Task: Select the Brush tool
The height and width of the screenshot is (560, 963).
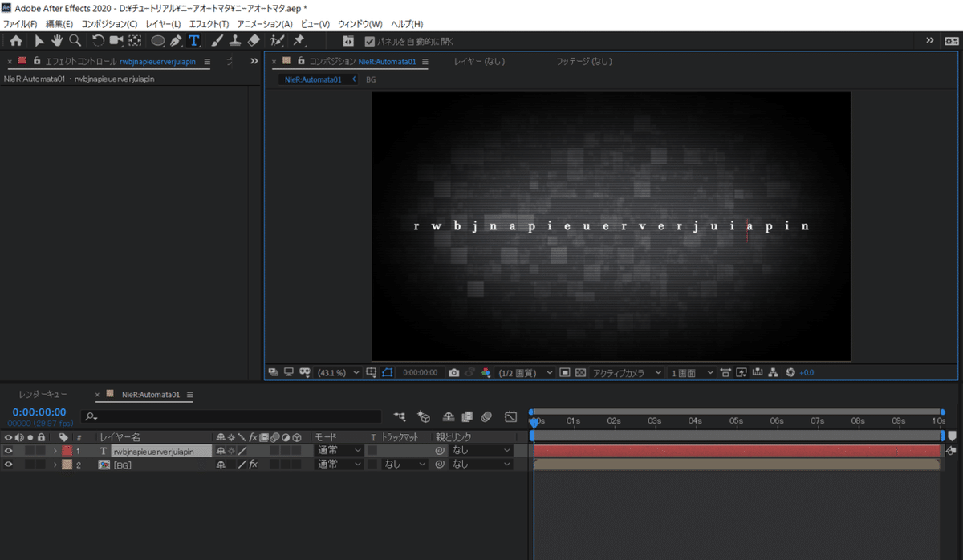Action: (217, 40)
